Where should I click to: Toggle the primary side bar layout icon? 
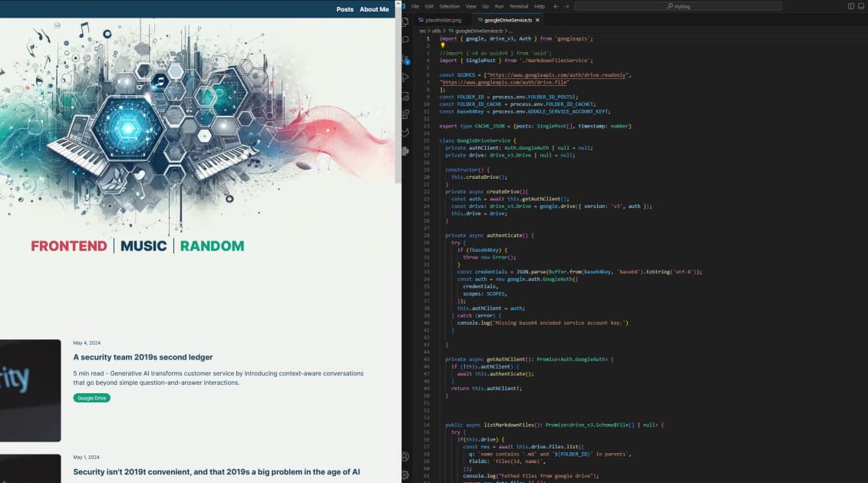click(x=850, y=6)
